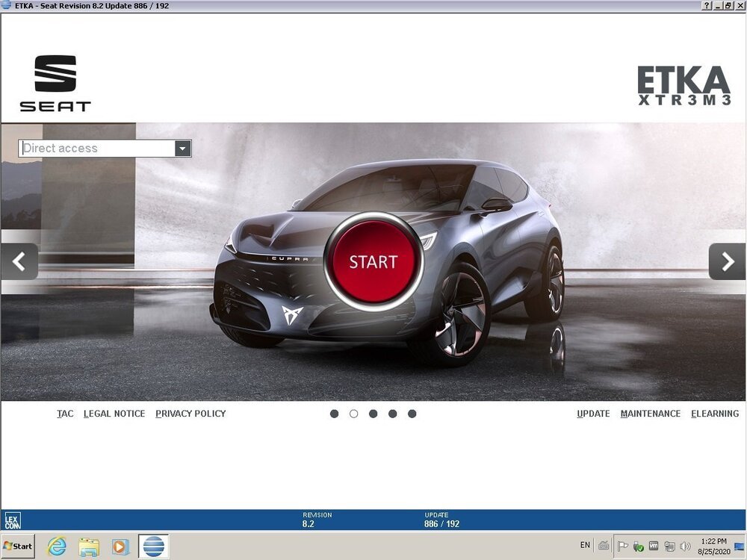Go to the previous slide arrow
This screenshot has height=560, width=747.
click(x=19, y=261)
